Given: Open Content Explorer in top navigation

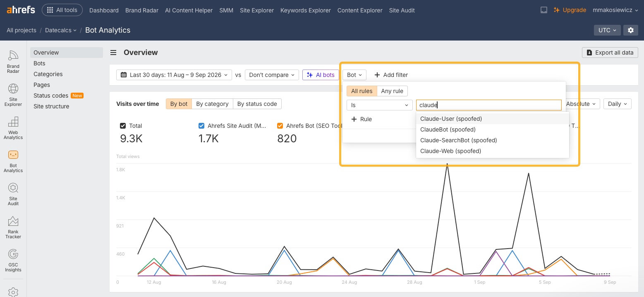Looking at the screenshot, I should click(360, 10).
